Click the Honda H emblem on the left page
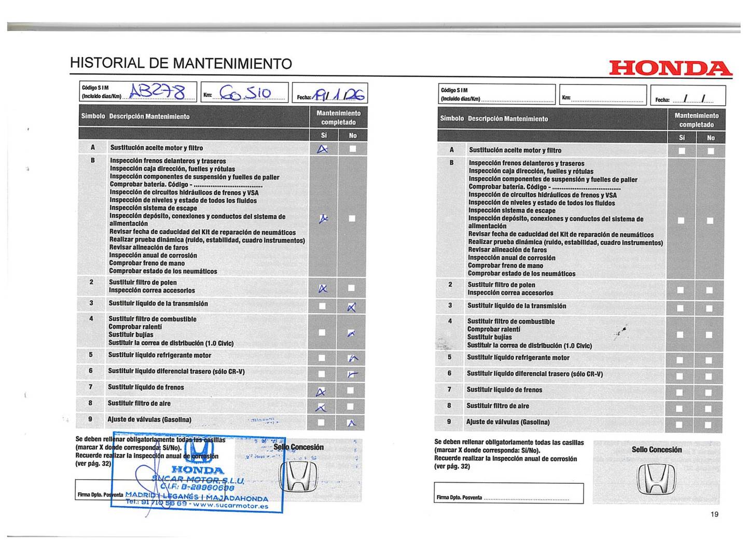The image size is (747, 560). coord(298,476)
